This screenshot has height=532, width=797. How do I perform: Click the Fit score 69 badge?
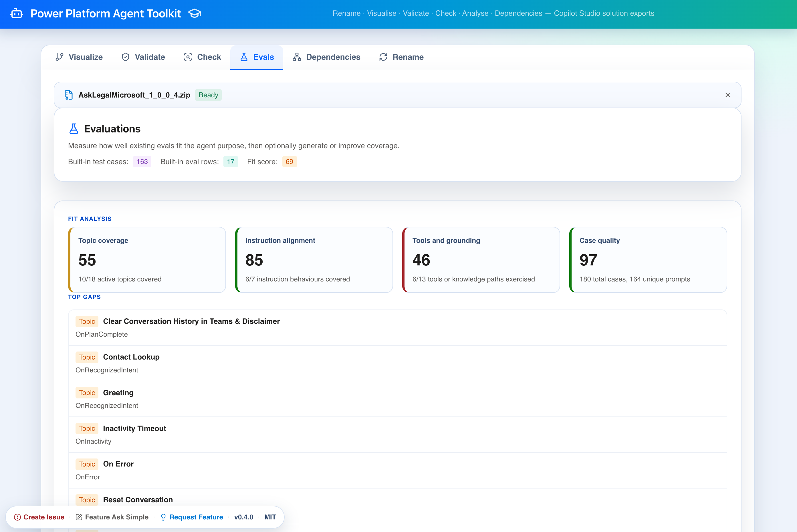pyautogui.click(x=289, y=162)
